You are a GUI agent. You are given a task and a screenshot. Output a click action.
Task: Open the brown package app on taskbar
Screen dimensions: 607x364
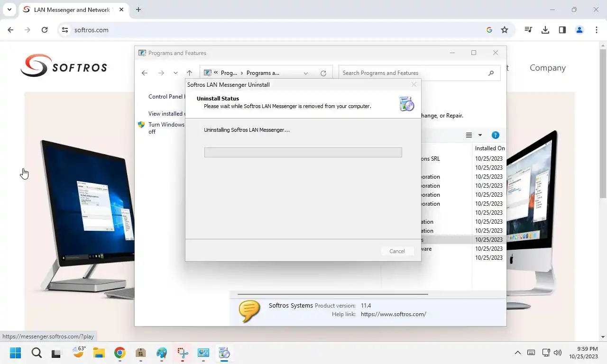tap(140, 353)
